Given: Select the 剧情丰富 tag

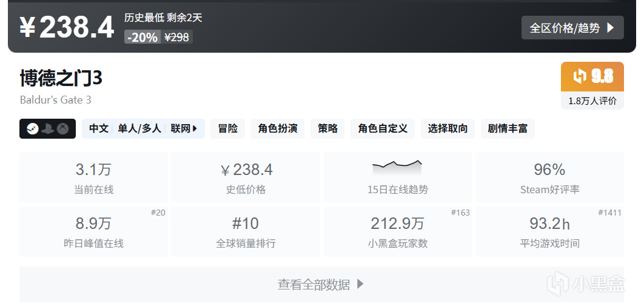Looking at the screenshot, I should pos(508,129).
